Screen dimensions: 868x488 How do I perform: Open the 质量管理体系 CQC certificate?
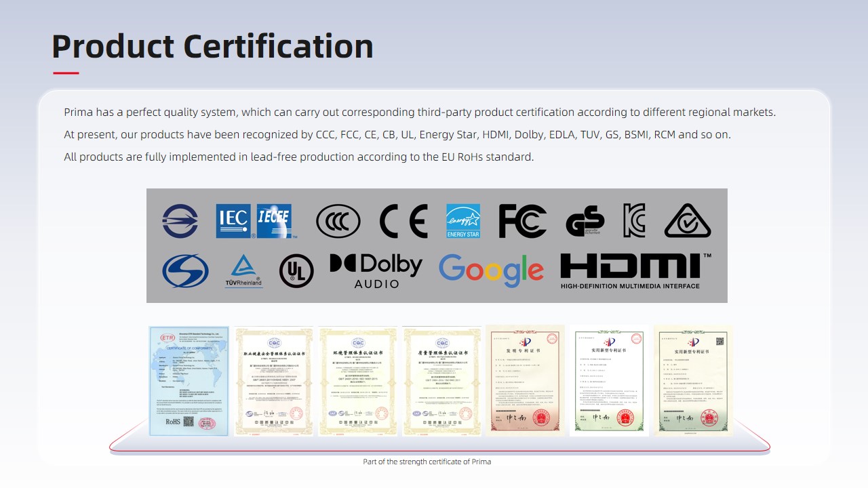441,381
